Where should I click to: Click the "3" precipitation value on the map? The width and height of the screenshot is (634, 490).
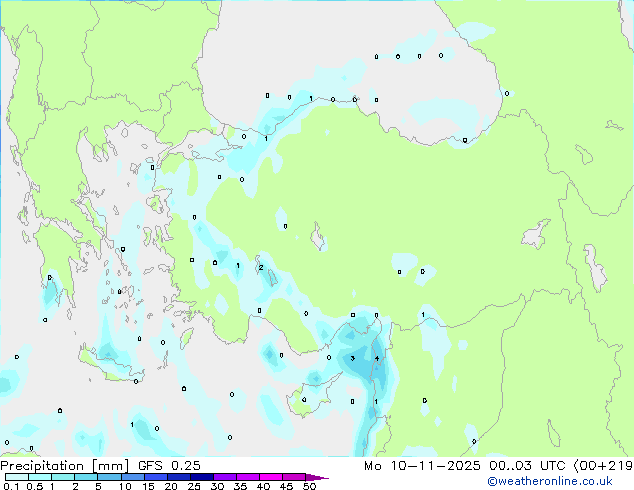click(x=353, y=358)
